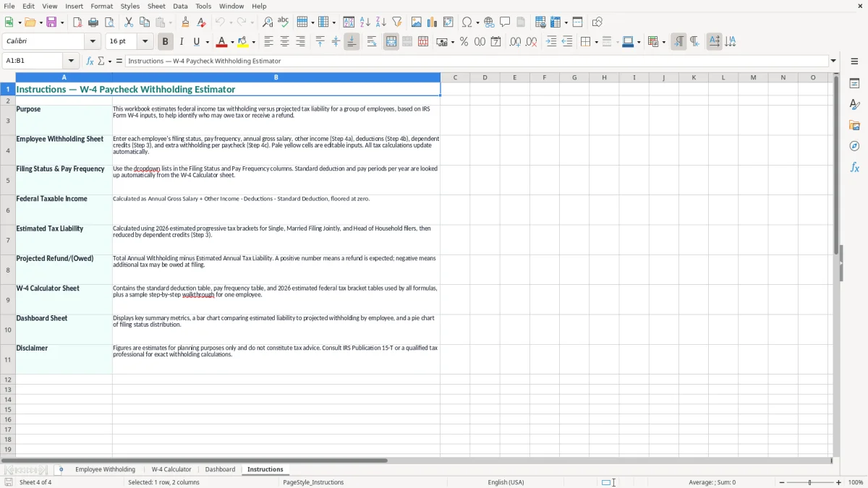Click the formula input line
The height and width of the screenshot is (488, 868).
click(477, 61)
